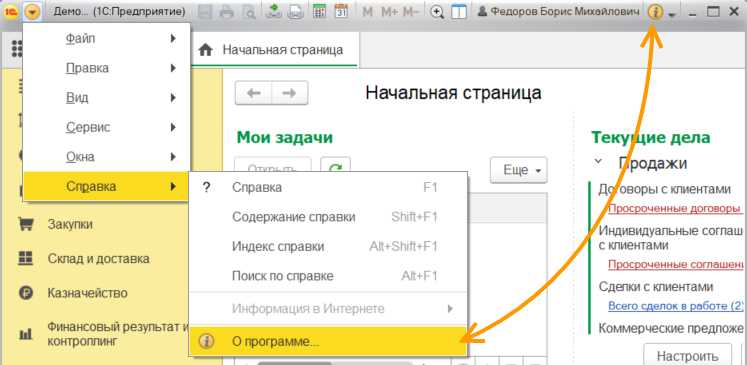Click the M- memory toolbar button

(411, 12)
